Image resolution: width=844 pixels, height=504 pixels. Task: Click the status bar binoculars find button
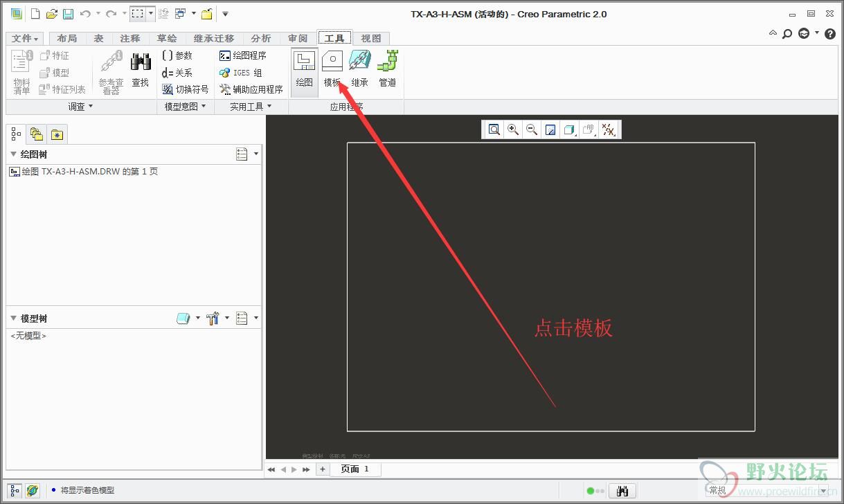(x=622, y=490)
